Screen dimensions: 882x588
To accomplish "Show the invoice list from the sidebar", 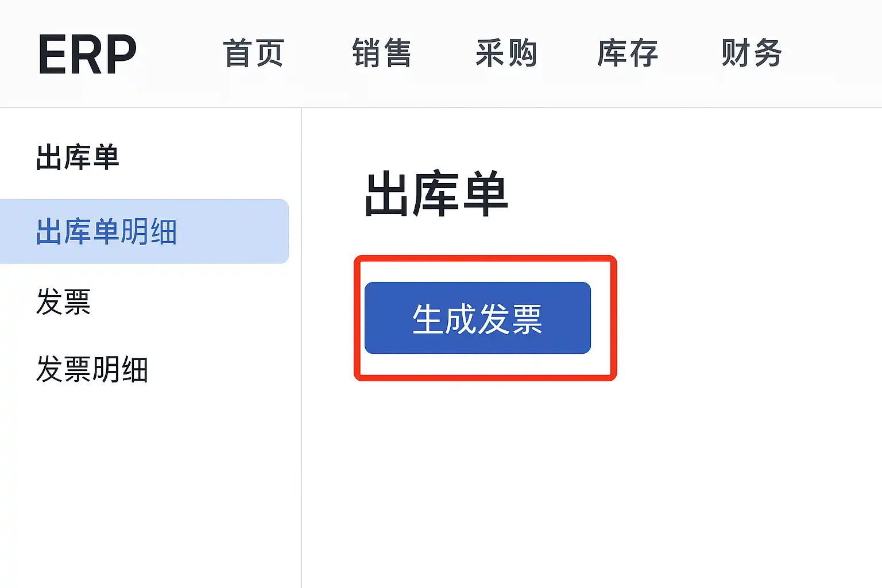I will [x=64, y=301].
